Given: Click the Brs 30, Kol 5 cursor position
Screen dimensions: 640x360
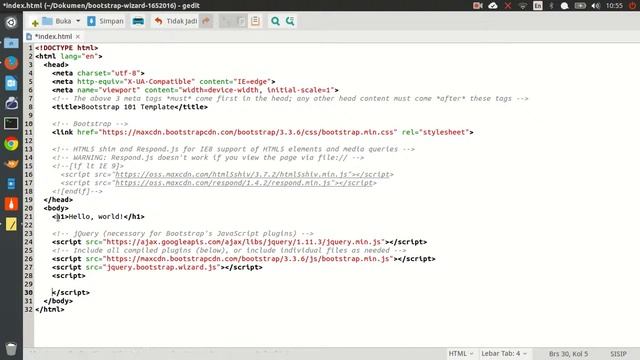Looking at the screenshot, I should (x=568, y=354).
